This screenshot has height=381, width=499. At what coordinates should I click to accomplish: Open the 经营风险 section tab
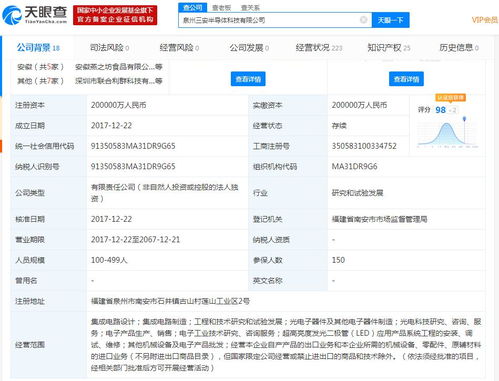179,48
